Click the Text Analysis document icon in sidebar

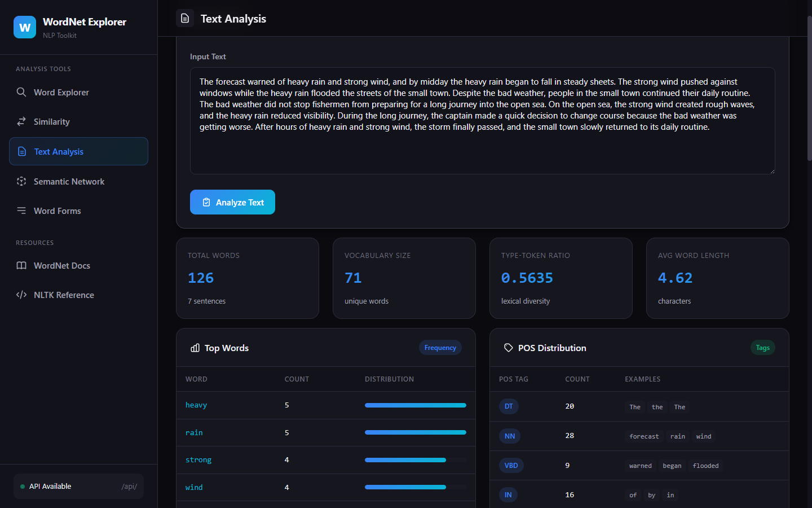tap(22, 151)
